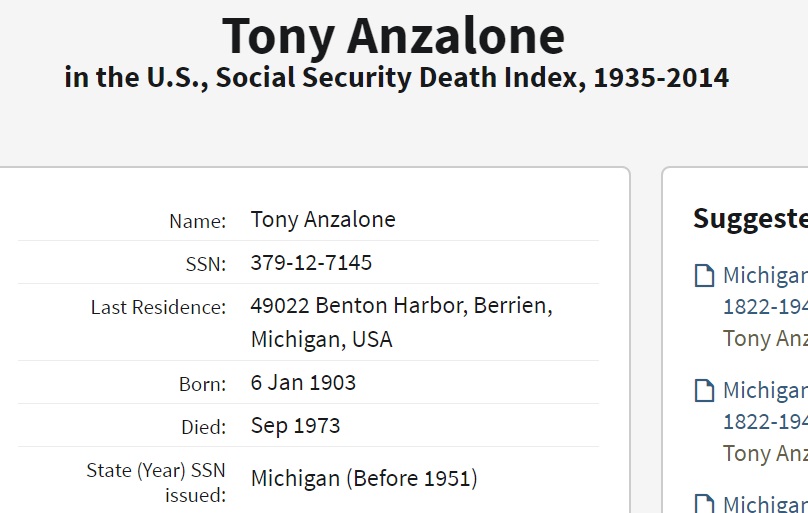Click the birth date 6 Jan 1903

click(303, 383)
